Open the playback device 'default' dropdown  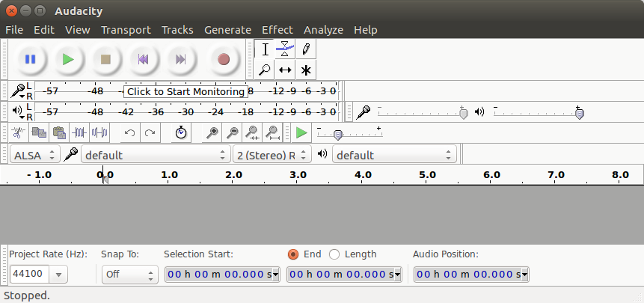(394, 155)
